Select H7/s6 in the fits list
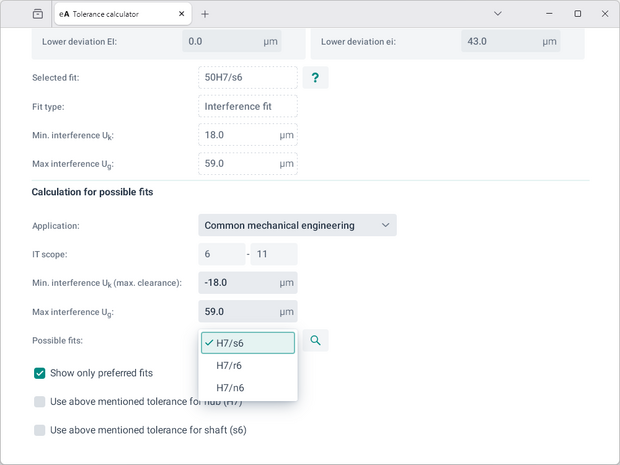The width and height of the screenshot is (620, 465). point(248,343)
